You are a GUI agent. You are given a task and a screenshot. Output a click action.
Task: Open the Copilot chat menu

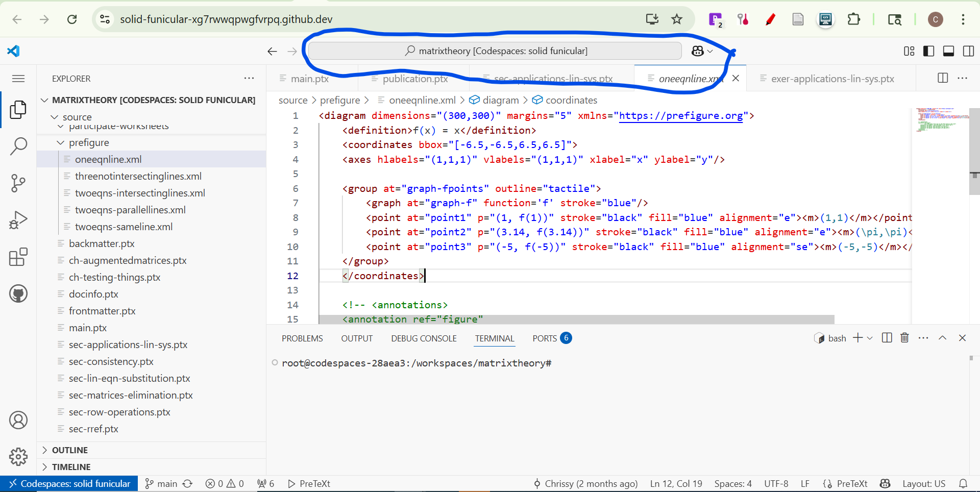coord(702,51)
